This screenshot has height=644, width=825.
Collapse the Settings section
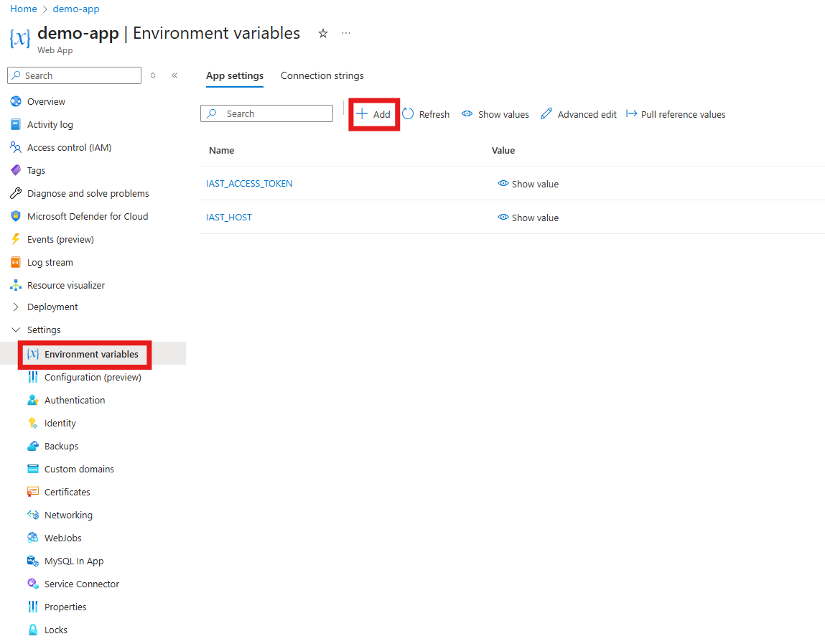click(x=16, y=330)
